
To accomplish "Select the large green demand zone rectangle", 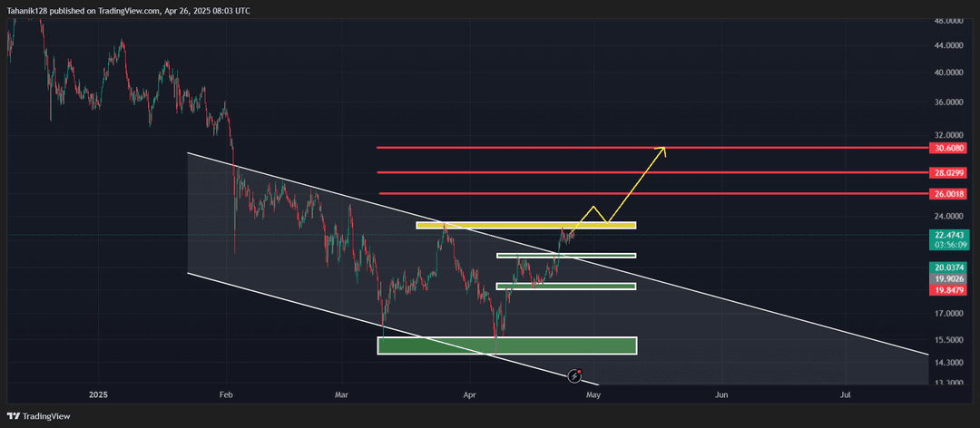I will click(x=507, y=345).
